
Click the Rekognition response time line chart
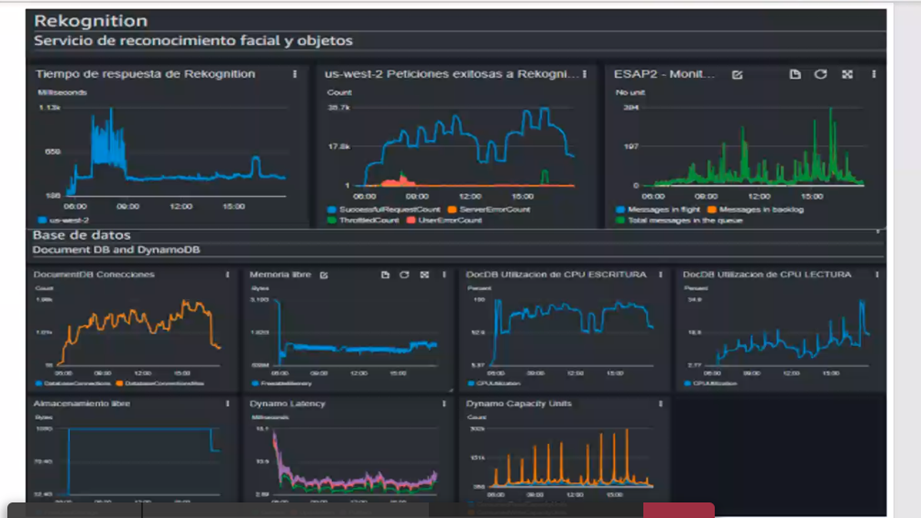pyautogui.click(x=175, y=152)
